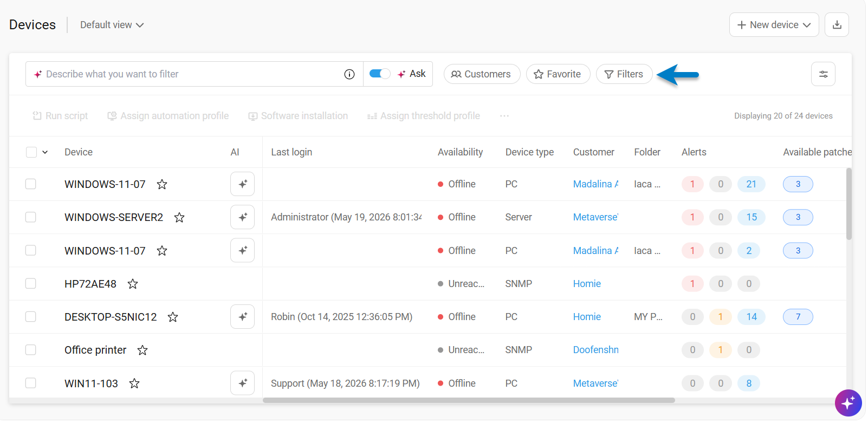The image size is (868, 423).
Task: Star the DESKTOP-S5NIC12 device
Action: point(173,317)
